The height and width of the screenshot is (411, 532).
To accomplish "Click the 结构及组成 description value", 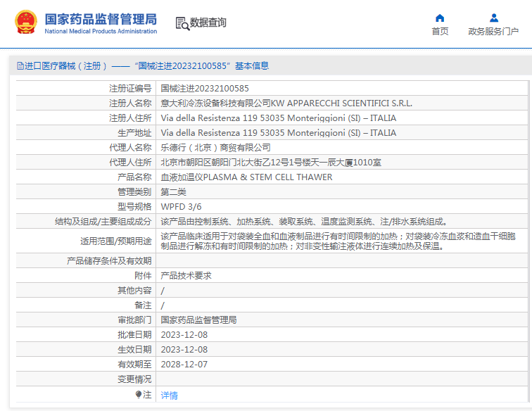I will tap(304, 222).
